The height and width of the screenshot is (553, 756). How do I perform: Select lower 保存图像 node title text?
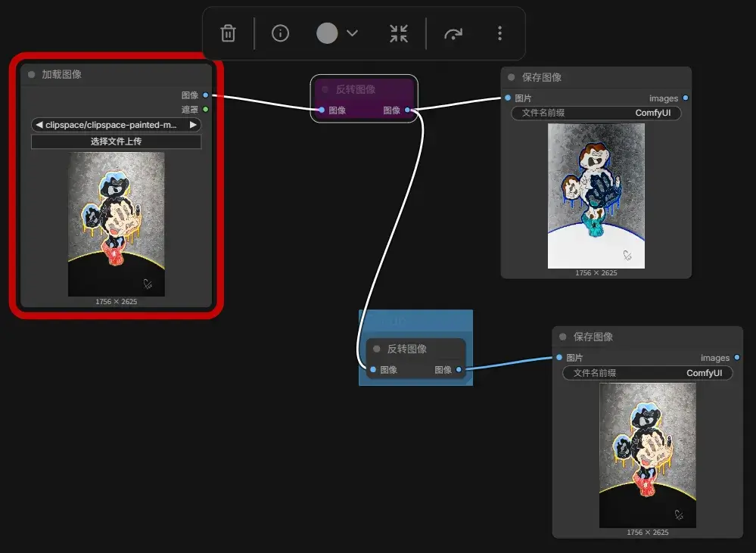point(593,337)
